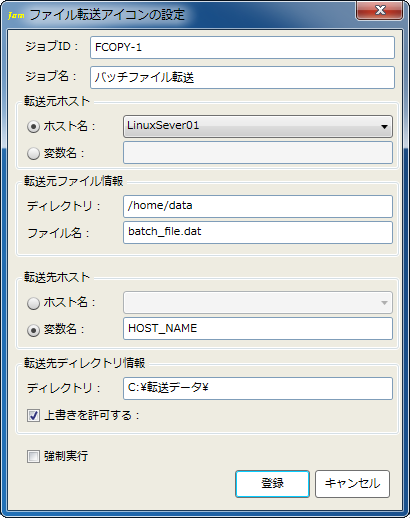This screenshot has height=518, width=410.
Task: Open the LinuxSever01 host name dropdown
Action: [258, 126]
